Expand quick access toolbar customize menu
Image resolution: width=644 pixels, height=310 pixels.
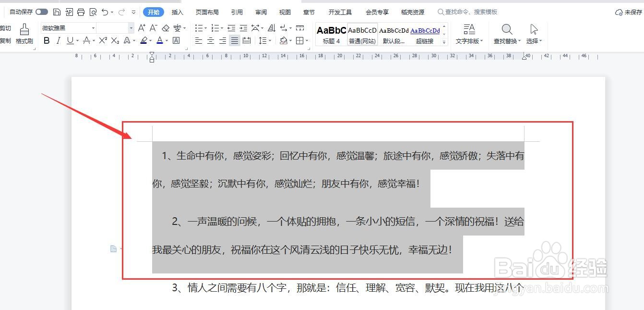tap(133, 12)
